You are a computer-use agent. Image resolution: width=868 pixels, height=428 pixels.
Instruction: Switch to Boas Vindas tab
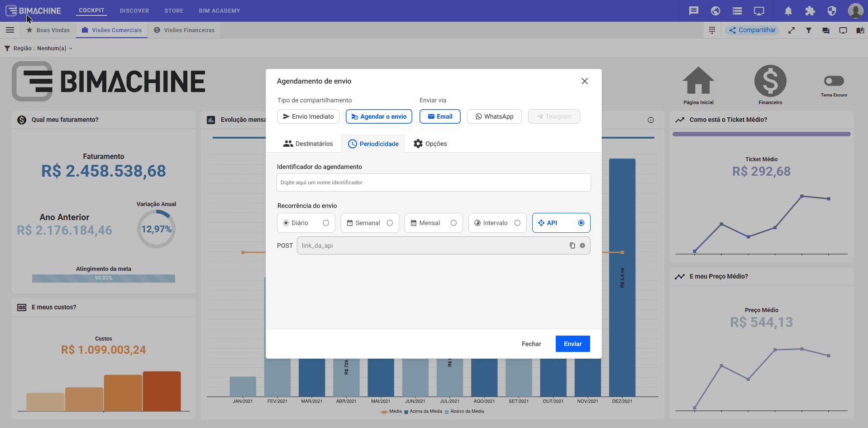point(48,30)
